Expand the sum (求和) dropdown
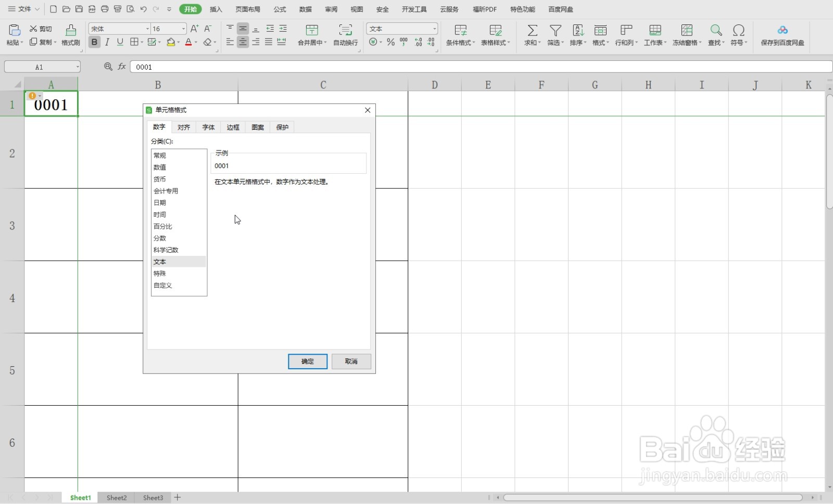This screenshot has width=833, height=504. tap(539, 43)
